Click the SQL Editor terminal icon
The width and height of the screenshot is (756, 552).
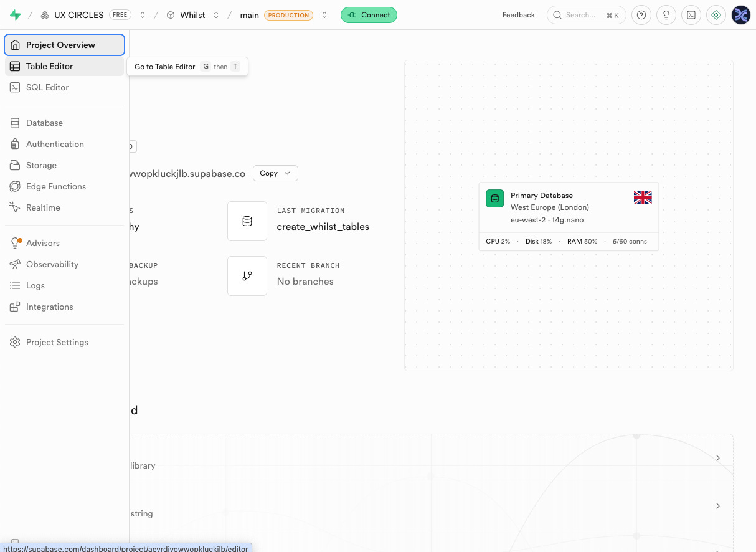tap(15, 87)
